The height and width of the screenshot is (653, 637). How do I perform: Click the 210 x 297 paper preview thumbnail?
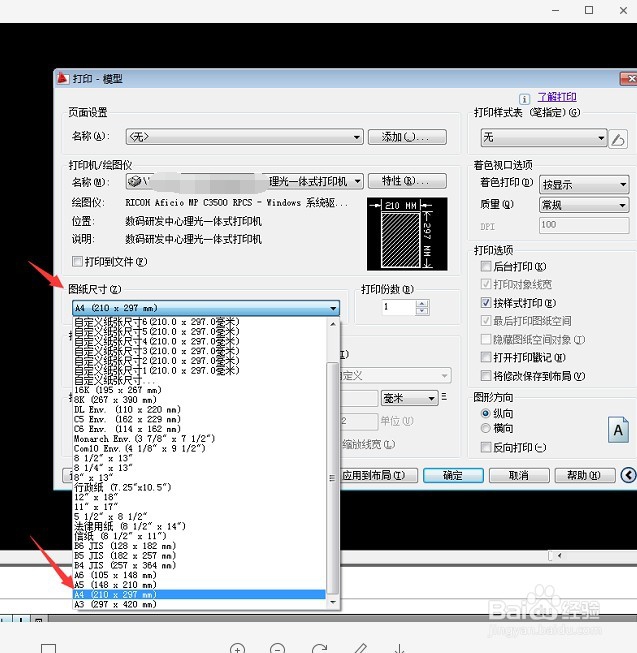pos(407,234)
